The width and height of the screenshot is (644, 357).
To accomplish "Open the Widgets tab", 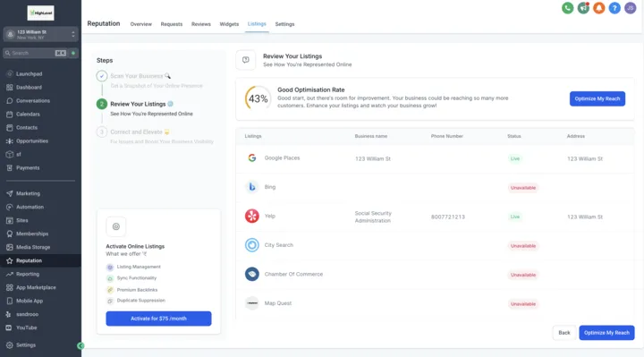I will (229, 24).
